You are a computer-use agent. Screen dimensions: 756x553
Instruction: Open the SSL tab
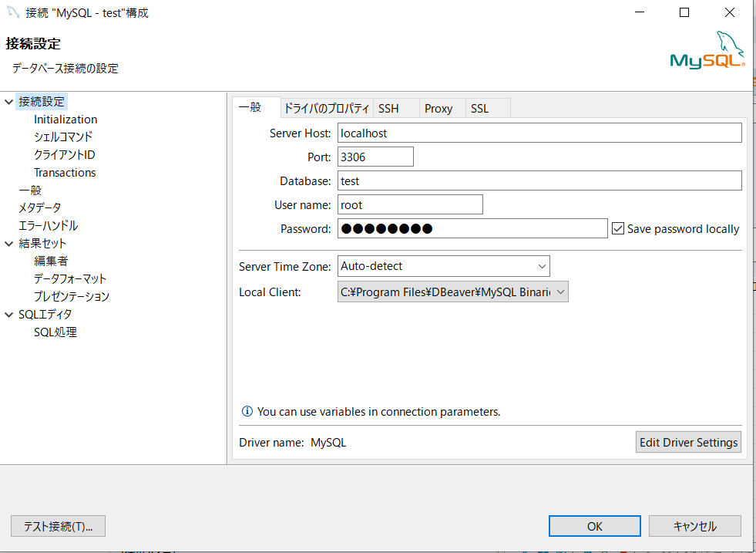[x=488, y=108]
